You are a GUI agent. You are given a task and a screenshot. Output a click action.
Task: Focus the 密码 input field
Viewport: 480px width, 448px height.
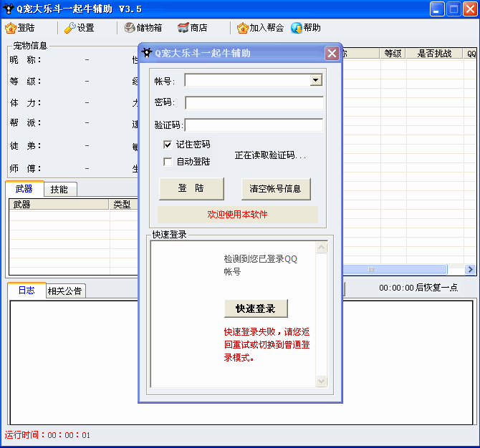pos(254,103)
